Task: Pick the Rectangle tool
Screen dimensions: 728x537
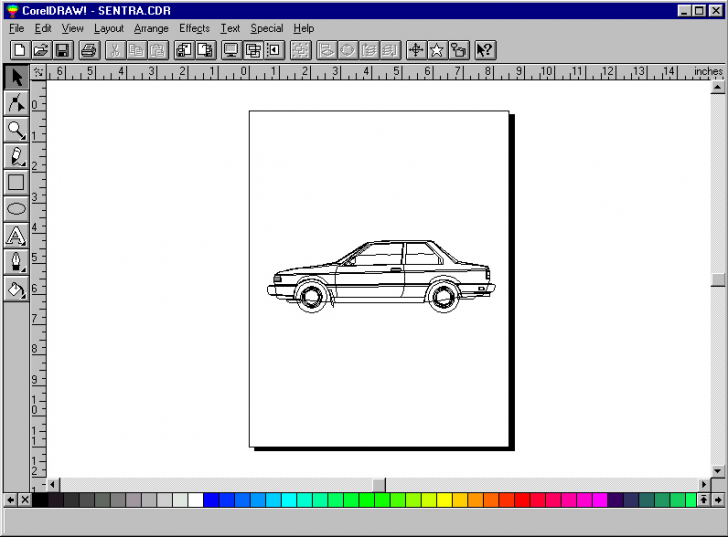Action: pos(16,182)
